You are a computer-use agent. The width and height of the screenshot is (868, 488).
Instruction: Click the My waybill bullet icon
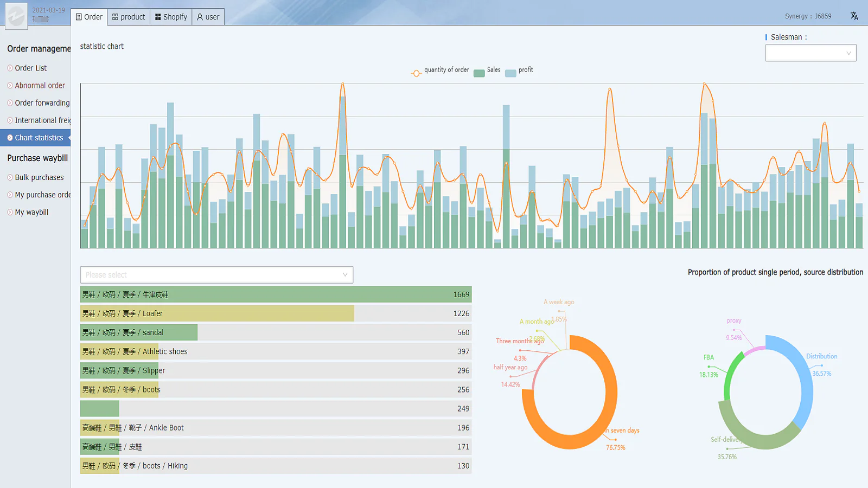10,212
